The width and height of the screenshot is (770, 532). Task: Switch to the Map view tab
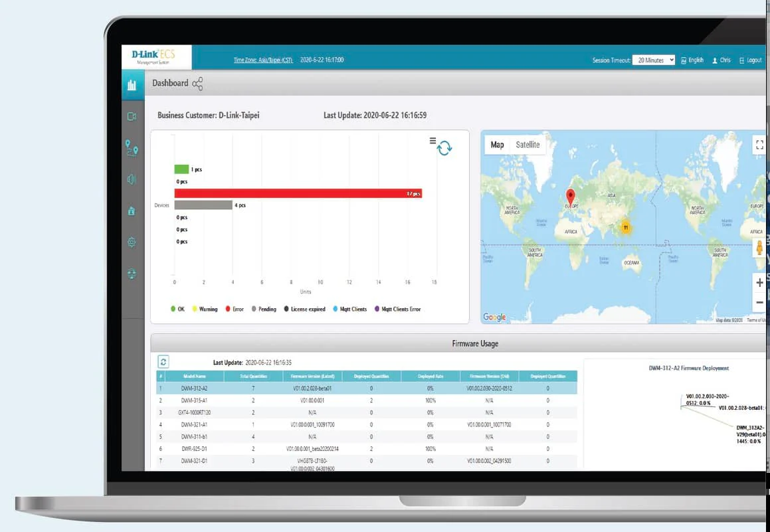498,145
